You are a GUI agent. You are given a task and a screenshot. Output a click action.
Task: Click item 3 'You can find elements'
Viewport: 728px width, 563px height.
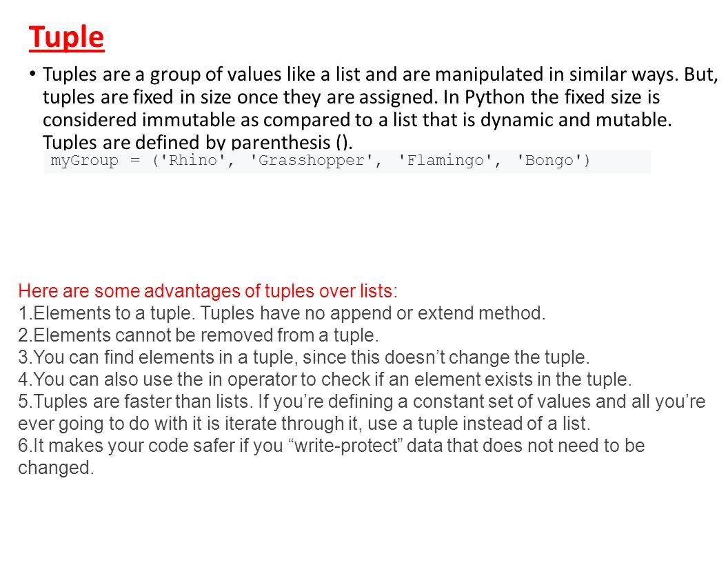[304, 357]
